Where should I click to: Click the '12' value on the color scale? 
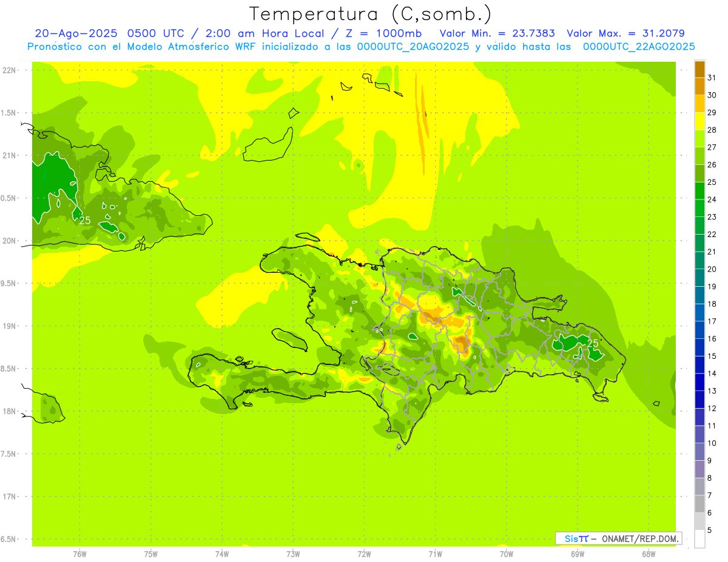pyautogui.click(x=712, y=408)
